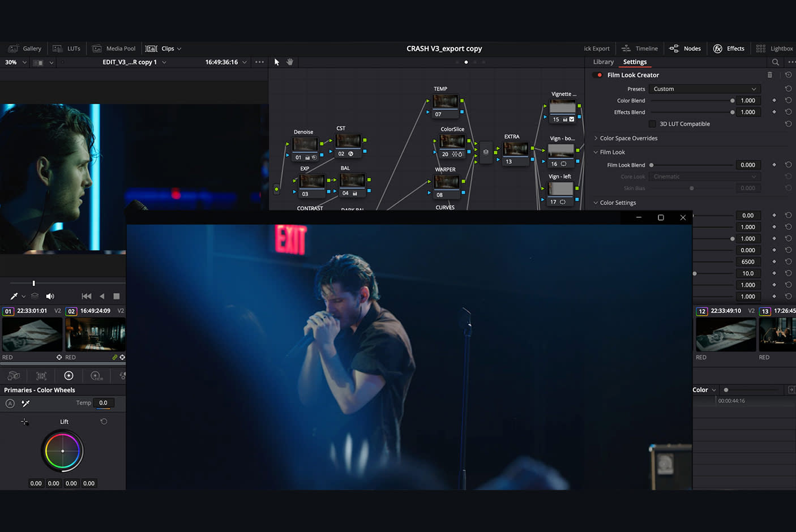Screen dimensions: 796x532
Task: Select the arrow pointer tool
Action: 277,62
